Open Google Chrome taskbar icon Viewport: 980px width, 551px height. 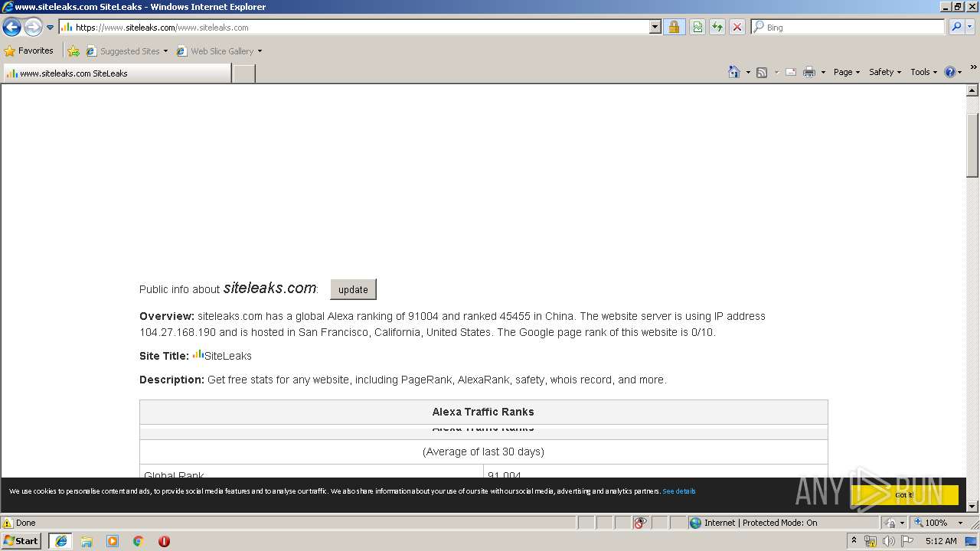click(139, 541)
